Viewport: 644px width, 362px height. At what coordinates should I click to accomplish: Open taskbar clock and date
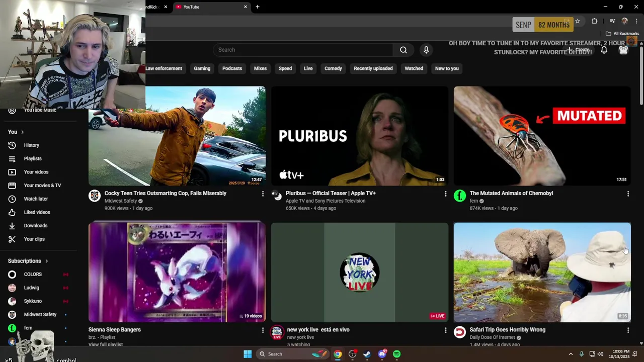click(x=620, y=354)
